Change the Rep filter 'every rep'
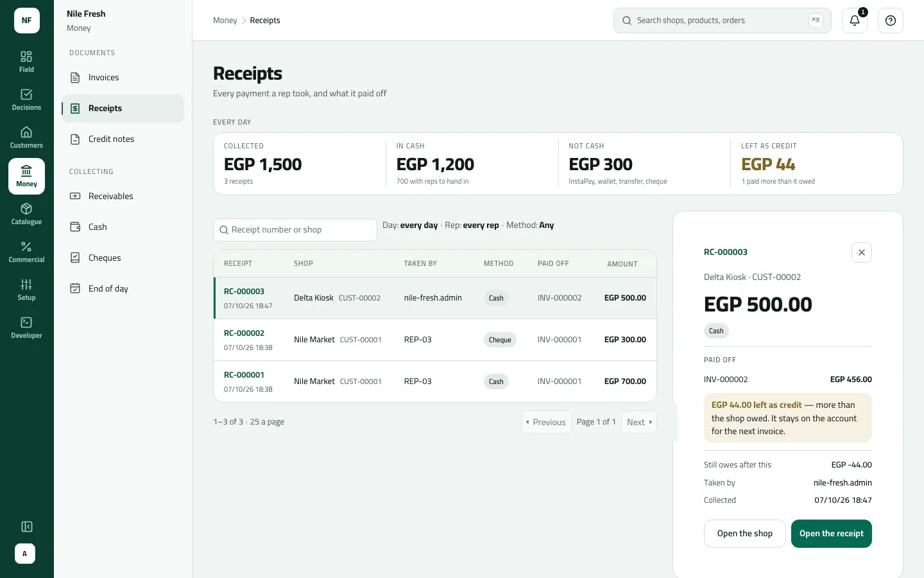 click(x=481, y=225)
